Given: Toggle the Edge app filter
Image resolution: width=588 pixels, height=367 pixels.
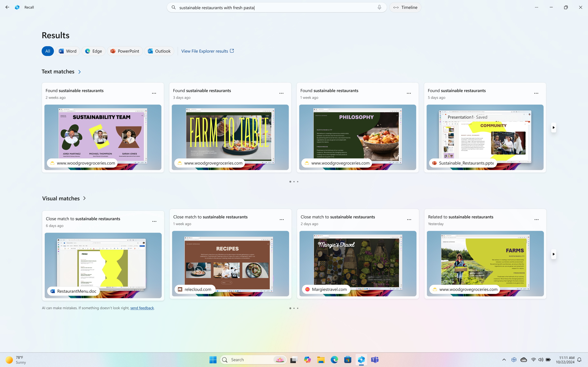Looking at the screenshot, I should (93, 51).
